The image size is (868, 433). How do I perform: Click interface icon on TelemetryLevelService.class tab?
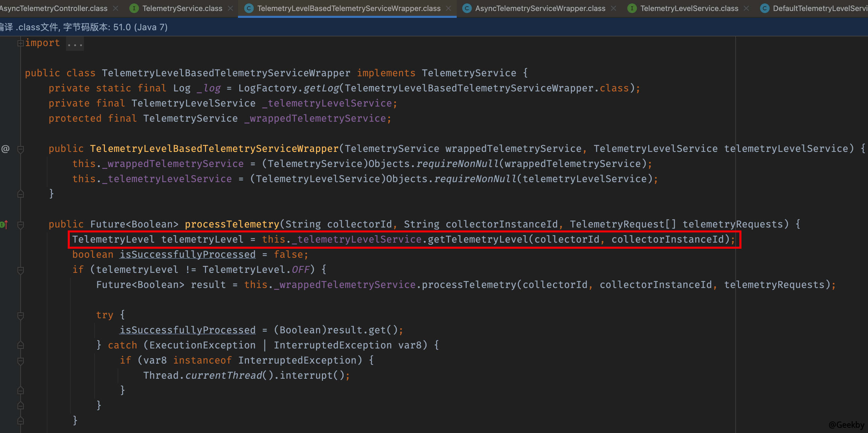tap(632, 8)
